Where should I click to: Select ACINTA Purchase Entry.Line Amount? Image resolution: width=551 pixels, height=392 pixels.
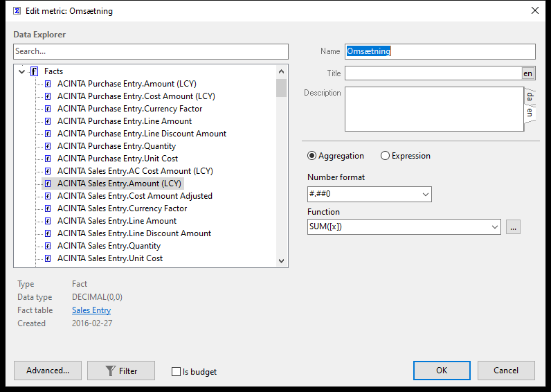pos(125,121)
